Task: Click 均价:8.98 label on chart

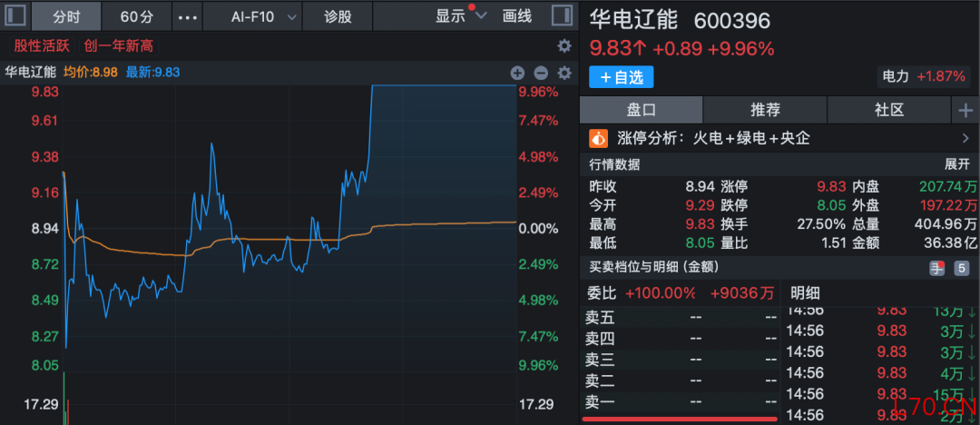Action: click(x=91, y=73)
